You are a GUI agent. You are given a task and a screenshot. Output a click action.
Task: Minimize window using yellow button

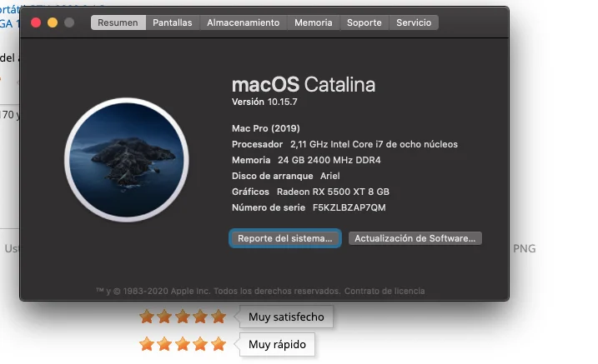click(53, 22)
